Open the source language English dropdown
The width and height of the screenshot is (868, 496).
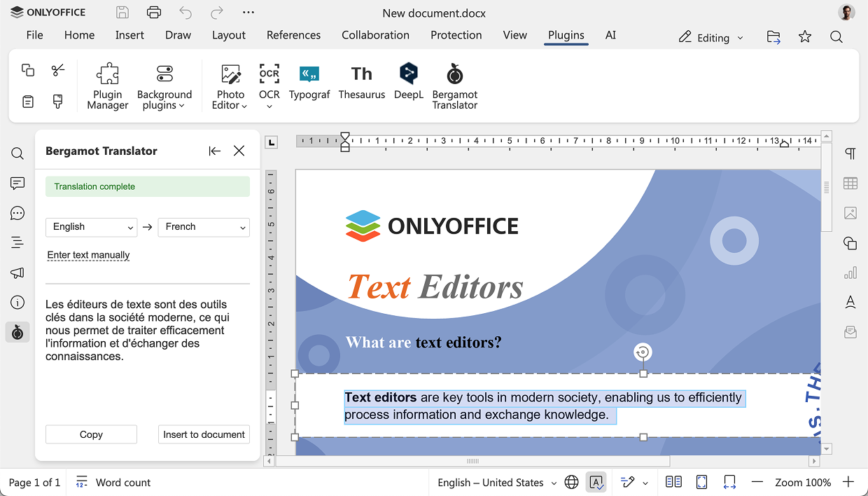pos(92,227)
